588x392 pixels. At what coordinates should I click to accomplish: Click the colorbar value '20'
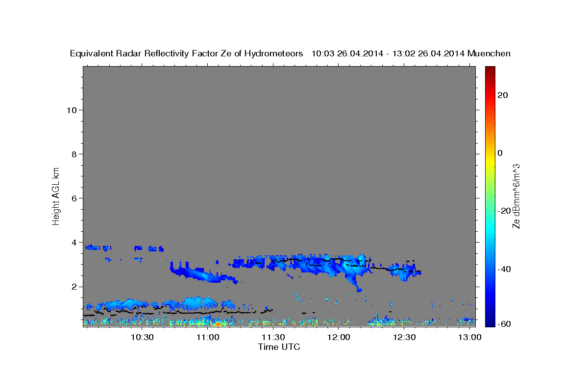(503, 95)
